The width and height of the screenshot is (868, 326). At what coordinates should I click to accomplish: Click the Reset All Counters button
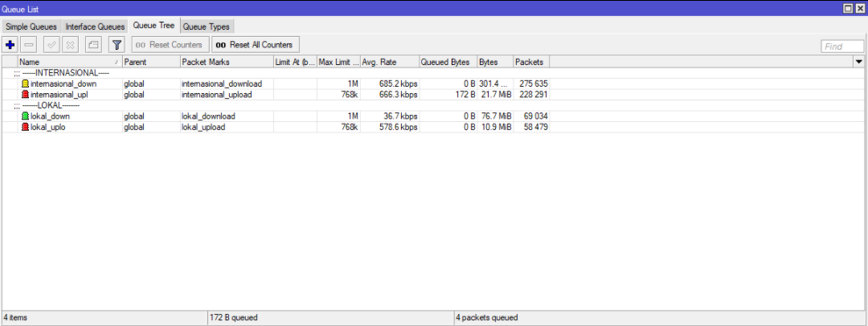[x=256, y=45]
